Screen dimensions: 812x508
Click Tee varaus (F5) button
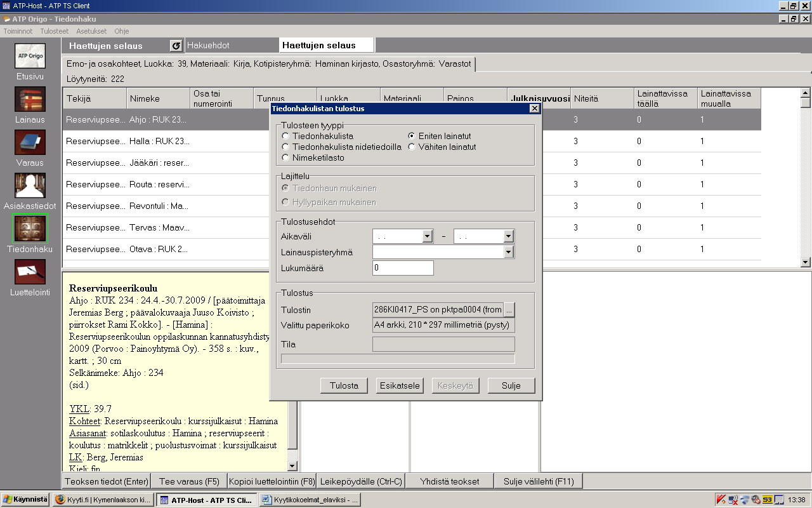pyautogui.click(x=189, y=481)
